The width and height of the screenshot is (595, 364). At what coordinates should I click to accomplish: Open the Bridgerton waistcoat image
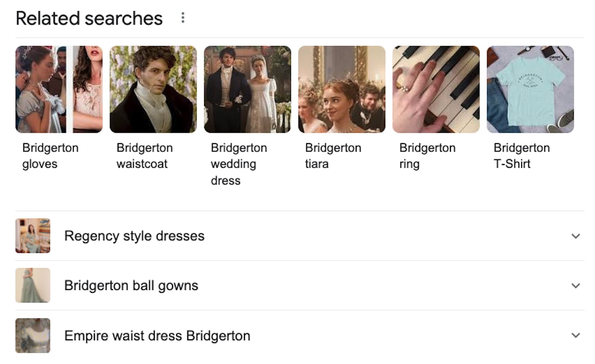[153, 89]
